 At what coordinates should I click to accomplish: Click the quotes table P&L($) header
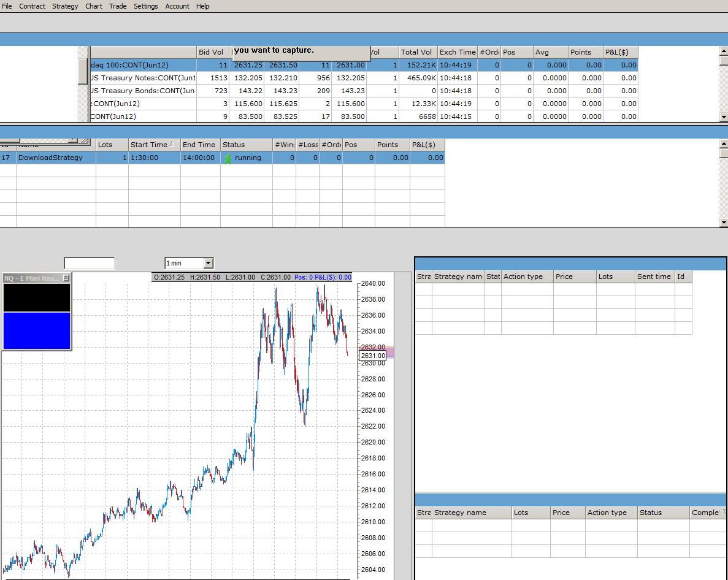coord(620,52)
